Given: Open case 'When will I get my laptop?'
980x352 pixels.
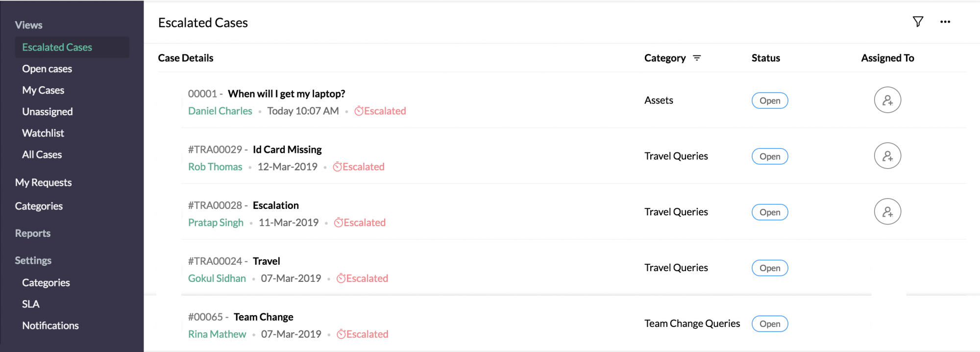Looking at the screenshot, I should 287,94.
